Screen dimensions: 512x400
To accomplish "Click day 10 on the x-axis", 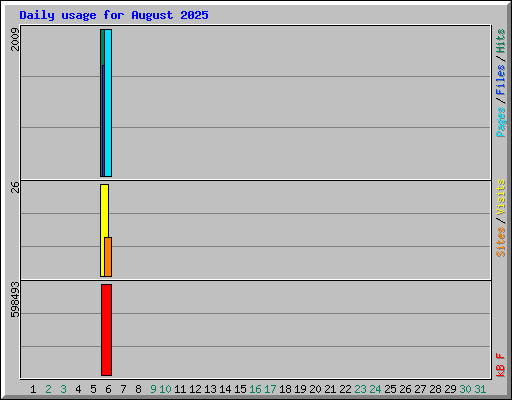I will click(x=165, y=389).
